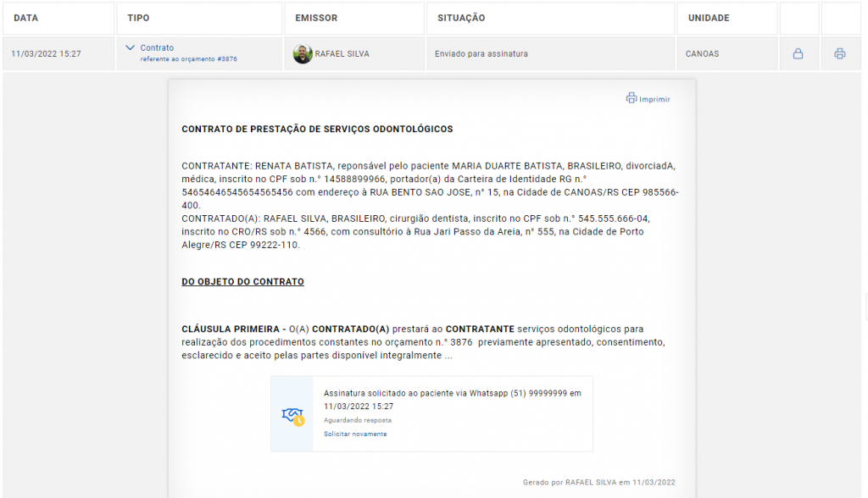Select the date cell 11/03/2022 15:27
The height and width of the screenshot is (498, 868).
click(46, 54)
